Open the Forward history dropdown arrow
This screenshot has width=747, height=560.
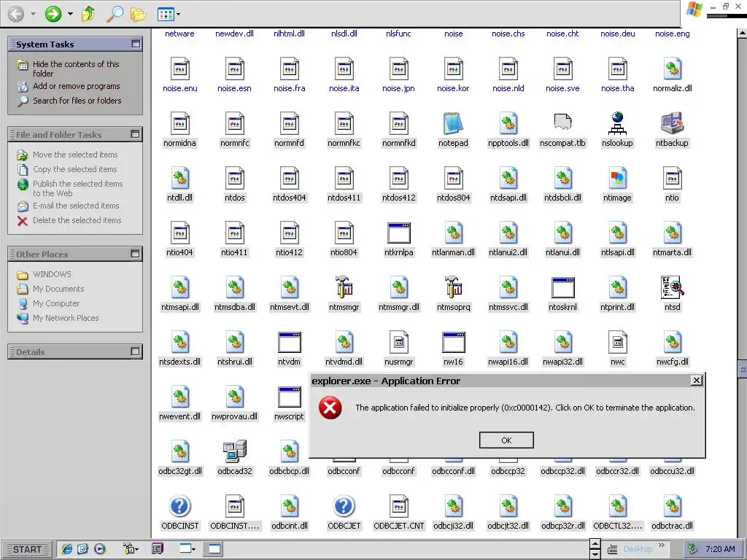(x=70, y=14)
